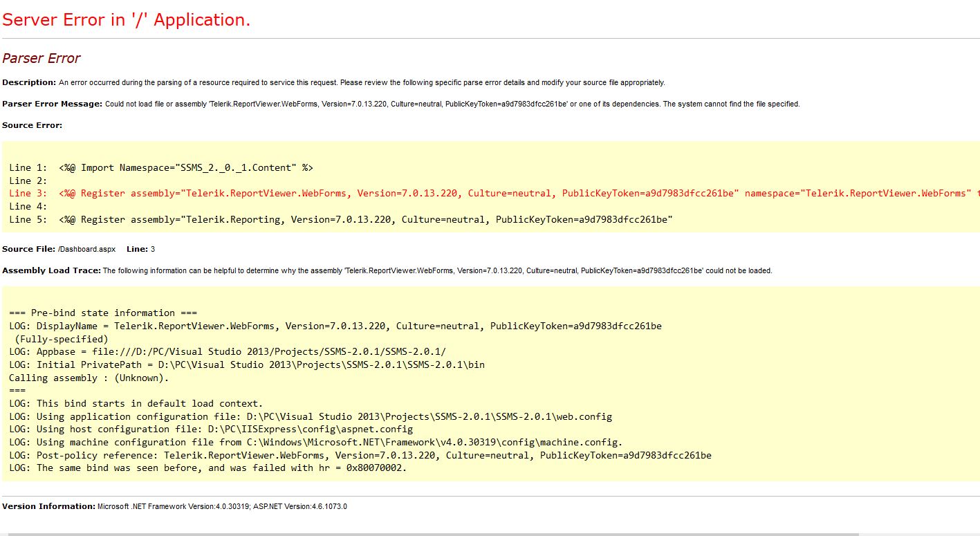Click the 'Description:' label

coord(29,82)
